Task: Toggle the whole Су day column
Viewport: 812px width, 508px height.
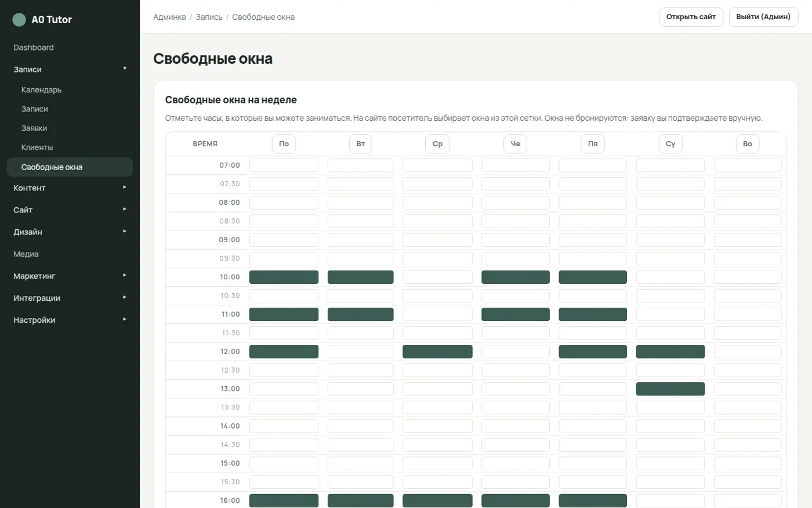Action: (670, 144)
